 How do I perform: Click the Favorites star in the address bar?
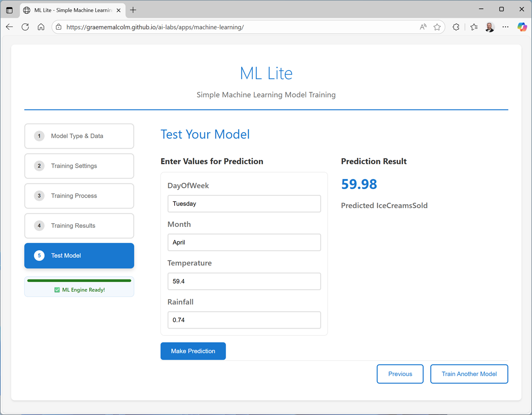(x=437, y=27)
